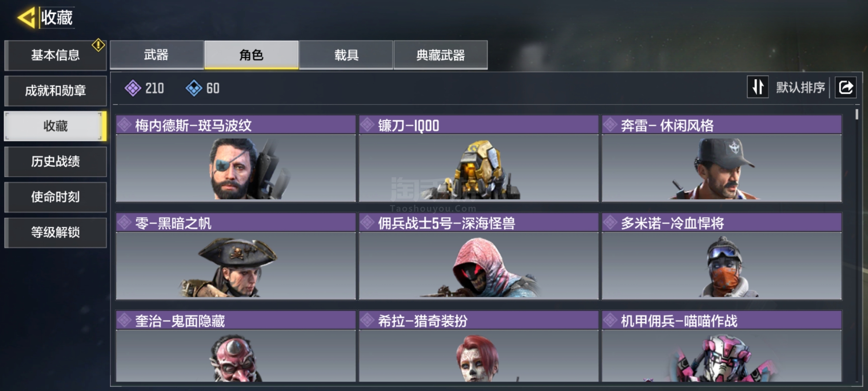This screenshot has width=868, height=391.
Task: Open the 典藏武器 tab
Action: (x=441, y=55)
